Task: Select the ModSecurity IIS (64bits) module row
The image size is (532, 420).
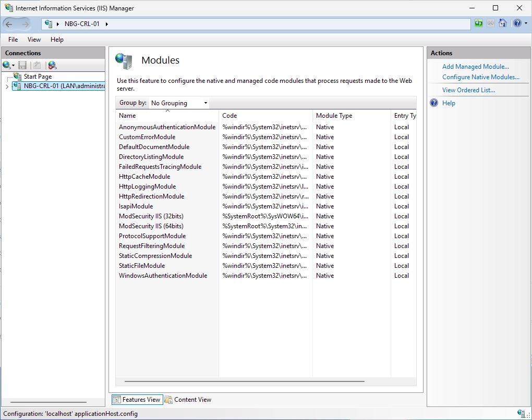Action: pos(151,226)
